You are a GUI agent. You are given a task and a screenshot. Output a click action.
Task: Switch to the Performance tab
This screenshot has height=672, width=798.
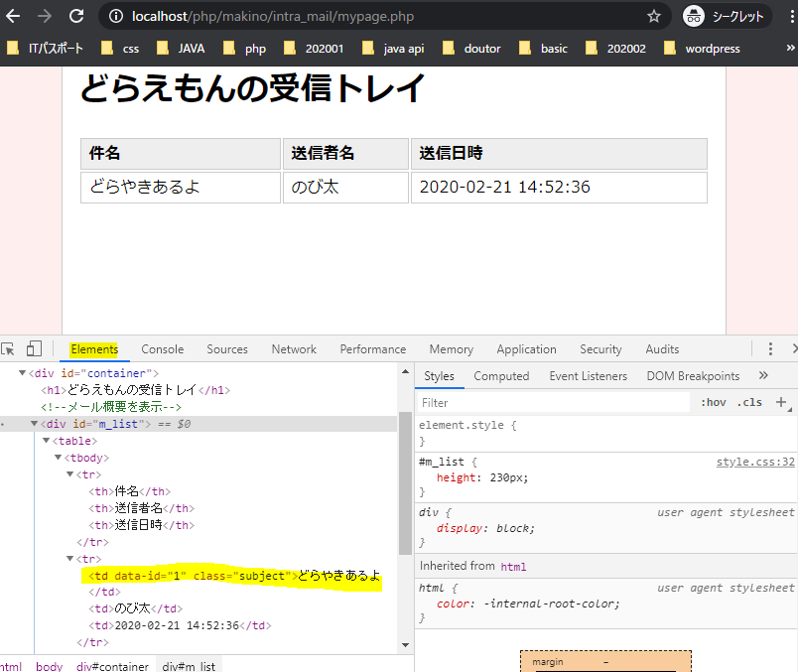pyautogui.click(x=373, y=349)
